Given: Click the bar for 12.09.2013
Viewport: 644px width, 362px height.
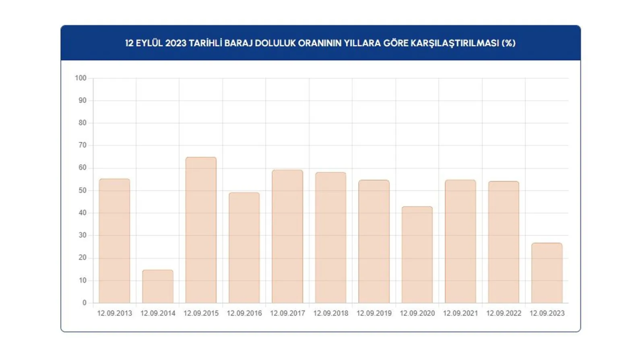Looking at the screenshot, I should point(114,241).
